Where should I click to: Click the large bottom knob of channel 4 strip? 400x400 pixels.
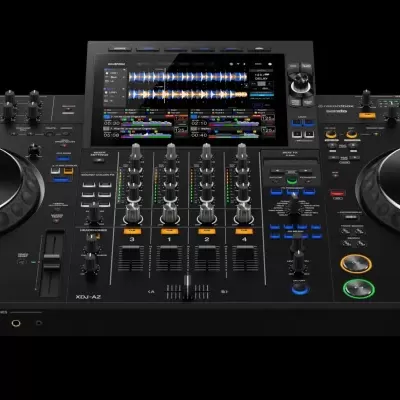[x=244, y=213]
